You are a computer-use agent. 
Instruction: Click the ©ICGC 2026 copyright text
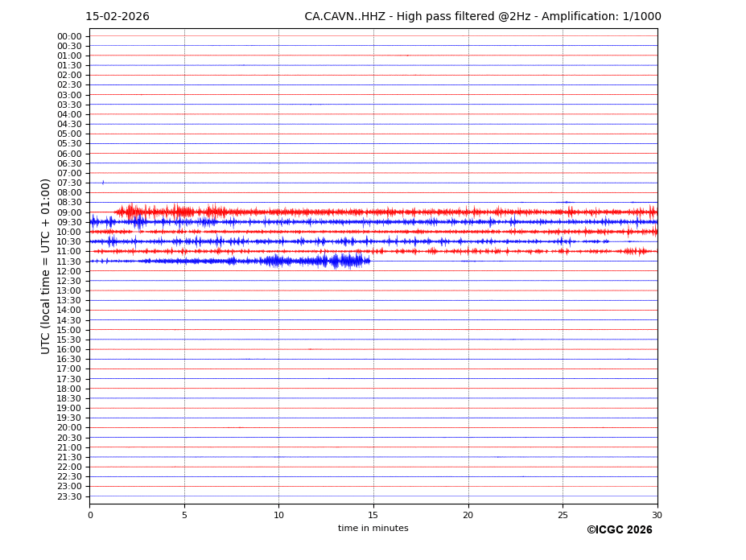click(x=619, y=530)
